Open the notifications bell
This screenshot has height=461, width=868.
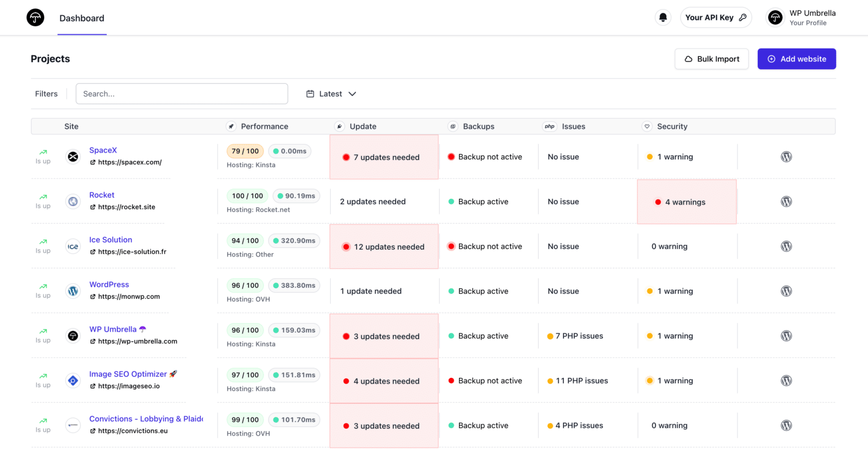point(663,18)
